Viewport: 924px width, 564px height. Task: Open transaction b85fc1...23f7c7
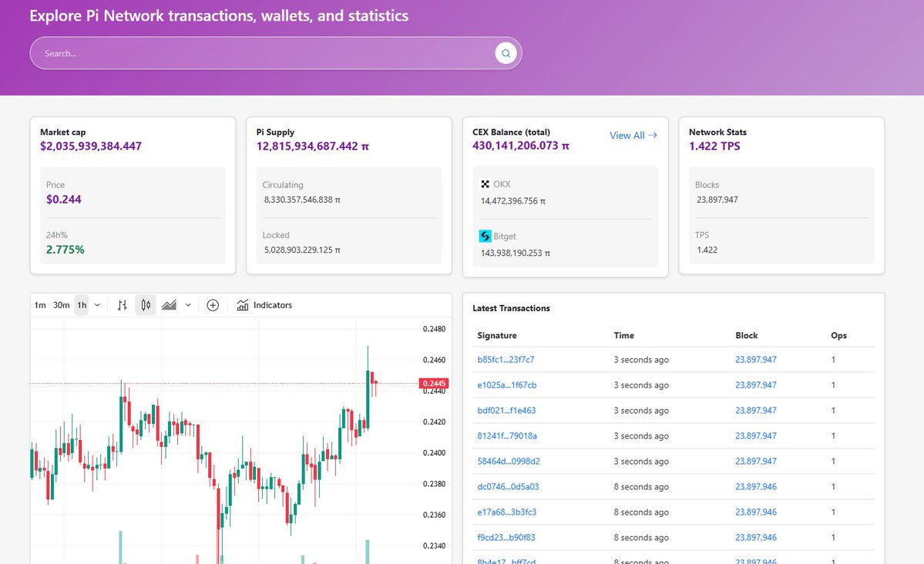tap(506, 359)
